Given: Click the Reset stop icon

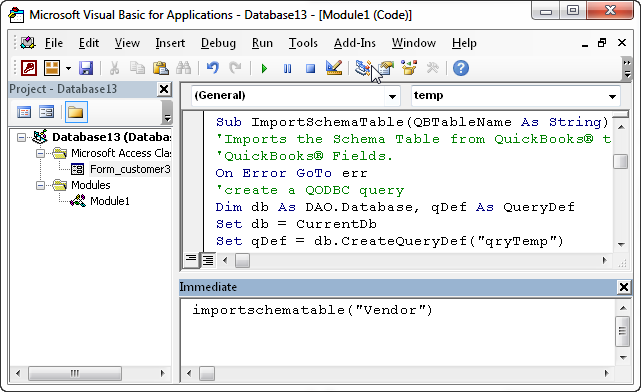Looking at the screenshot, I should 311,68.
